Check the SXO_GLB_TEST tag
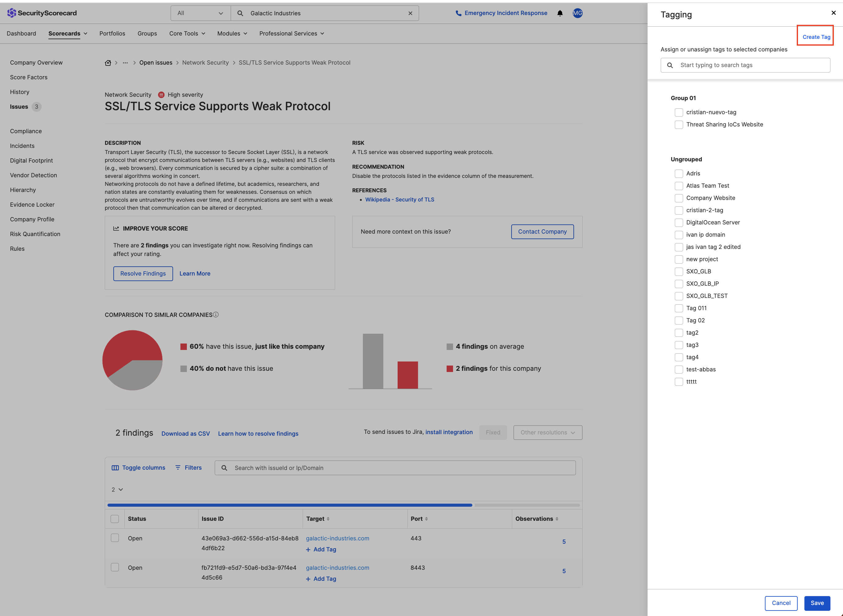Screen dimensions: 843x616 pos(679,296)
